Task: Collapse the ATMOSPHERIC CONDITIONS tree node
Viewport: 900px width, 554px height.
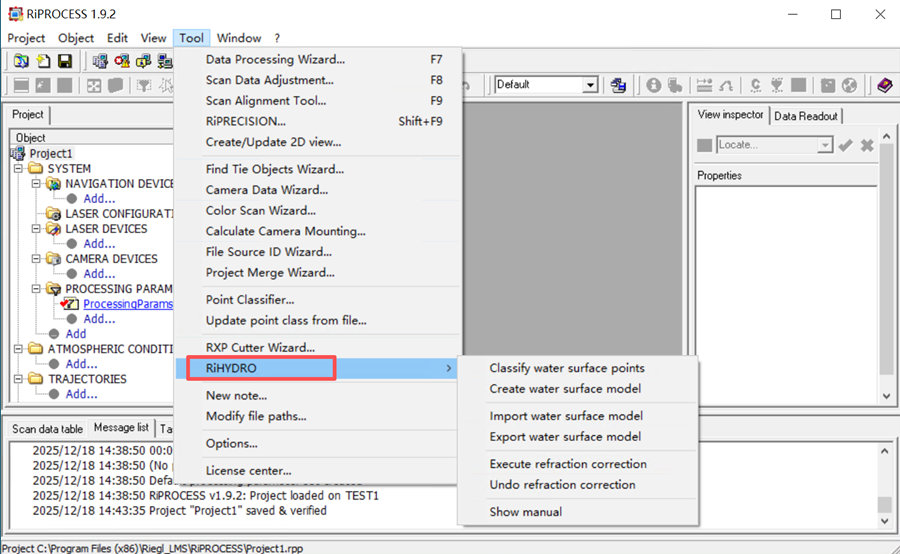Action: [18, 348]
